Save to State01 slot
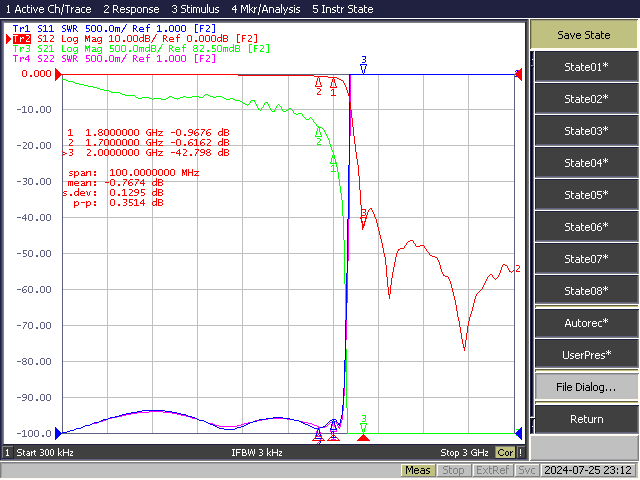This screenshot has height=480, width=640. pos(586,67)
